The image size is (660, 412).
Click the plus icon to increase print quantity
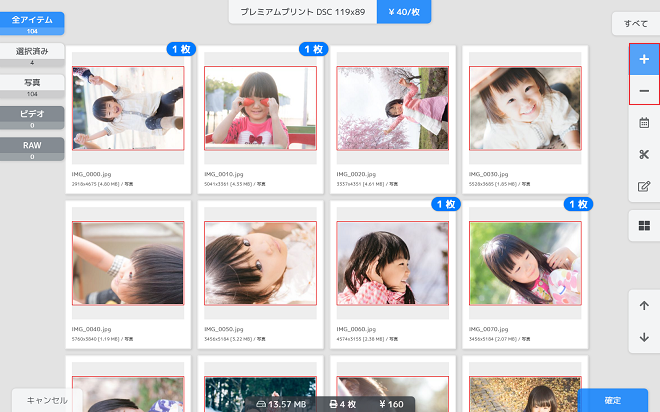point(643,60)
